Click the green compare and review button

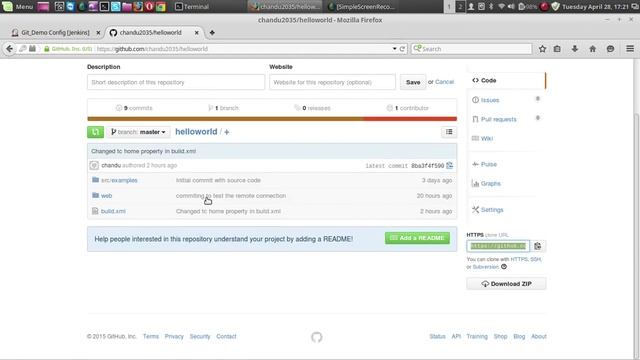click(x=95, y=132)
